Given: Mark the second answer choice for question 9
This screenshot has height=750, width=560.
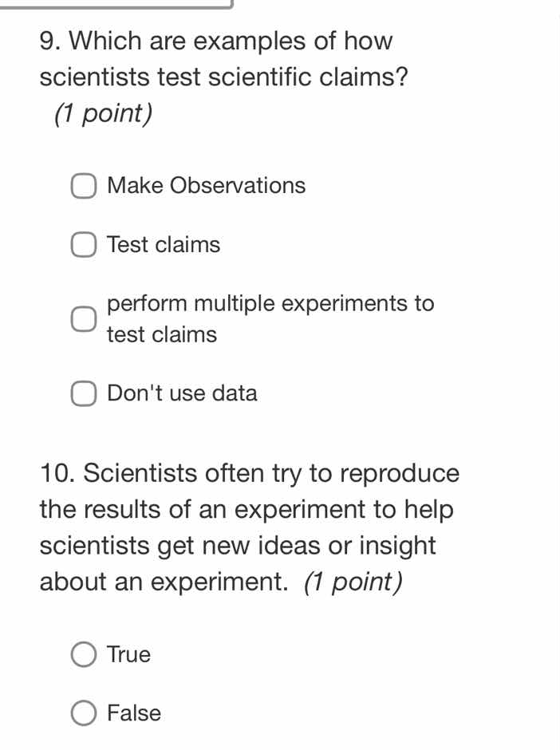Looking at the screenshot, I should (83, 245).
